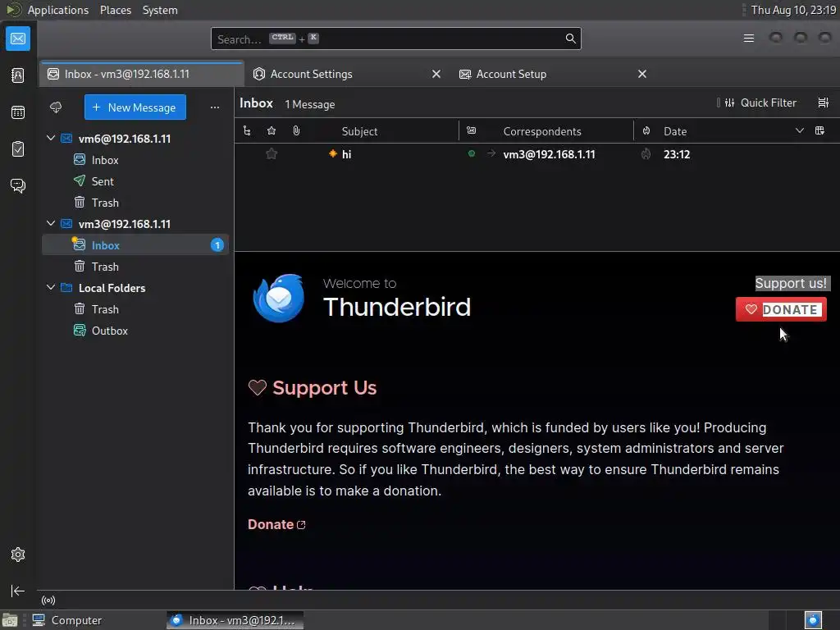Open the Chat space
This screenshot has width=840, height=630.
18,186
